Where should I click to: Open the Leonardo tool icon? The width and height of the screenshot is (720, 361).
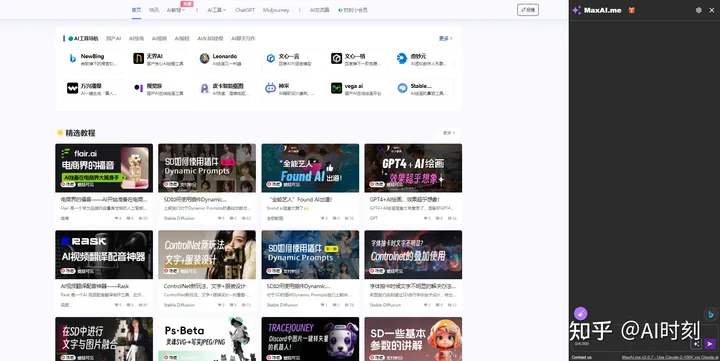point(204,59)
